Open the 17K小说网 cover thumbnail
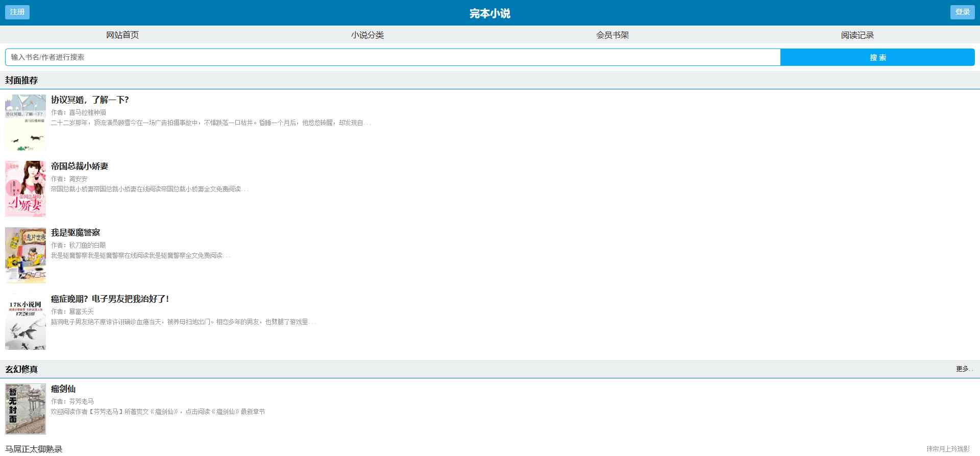This screenshot has width=980, height=456. (x=26, y=322)
